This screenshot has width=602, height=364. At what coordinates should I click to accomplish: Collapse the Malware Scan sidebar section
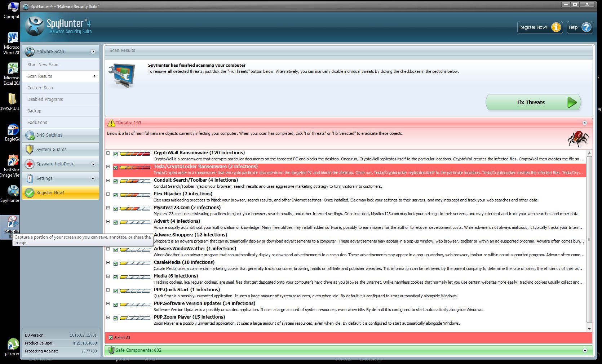click(x=93, y=52)
